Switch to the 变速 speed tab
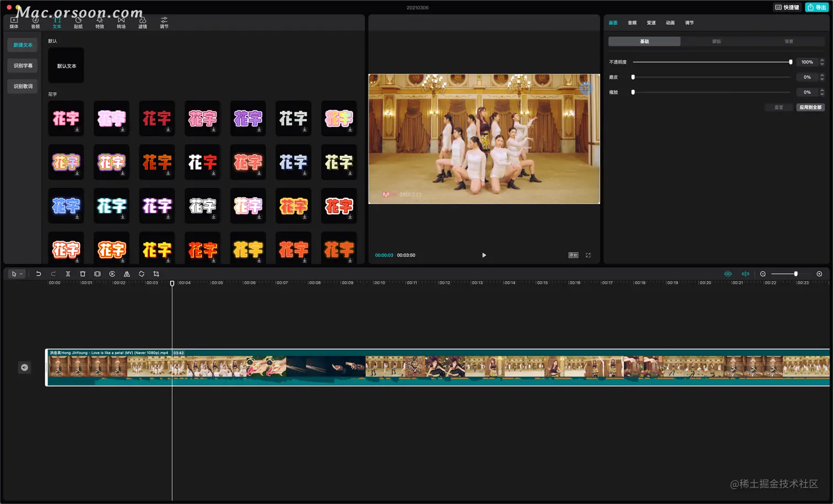 coord(651,23)
